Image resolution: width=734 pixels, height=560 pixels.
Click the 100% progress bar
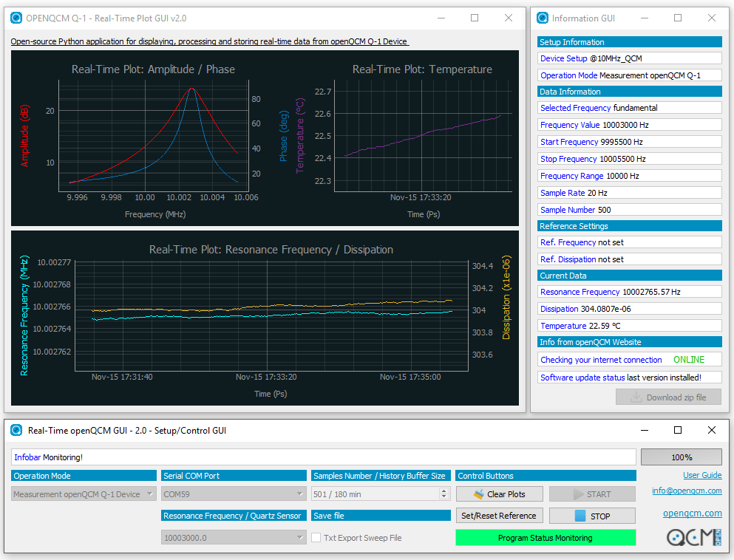[681, 457]
